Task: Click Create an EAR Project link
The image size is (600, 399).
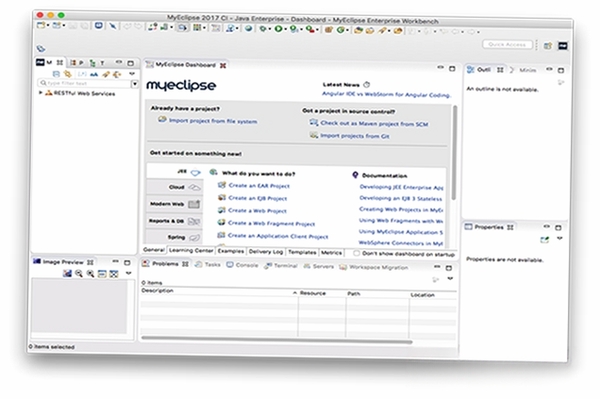Action: tap(259, 186)
